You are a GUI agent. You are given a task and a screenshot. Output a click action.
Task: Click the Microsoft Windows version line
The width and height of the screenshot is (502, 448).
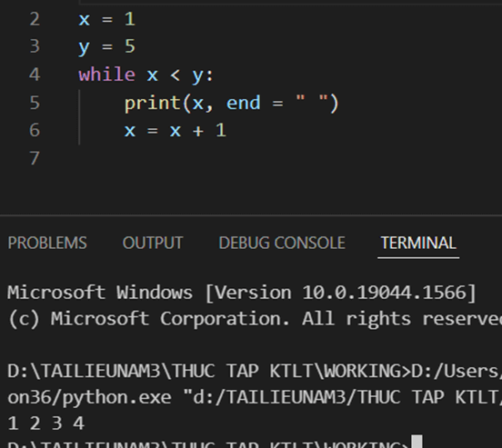point(242,293)
